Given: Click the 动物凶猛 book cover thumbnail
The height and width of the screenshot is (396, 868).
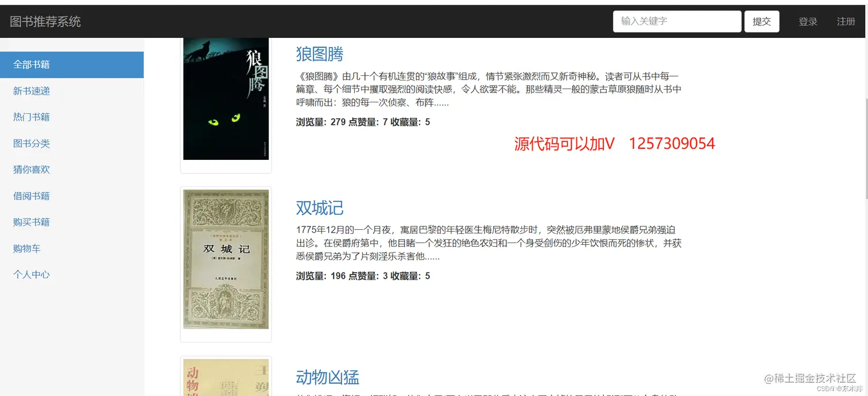Looking at the screenshot, I should click(x=226, y=378).
